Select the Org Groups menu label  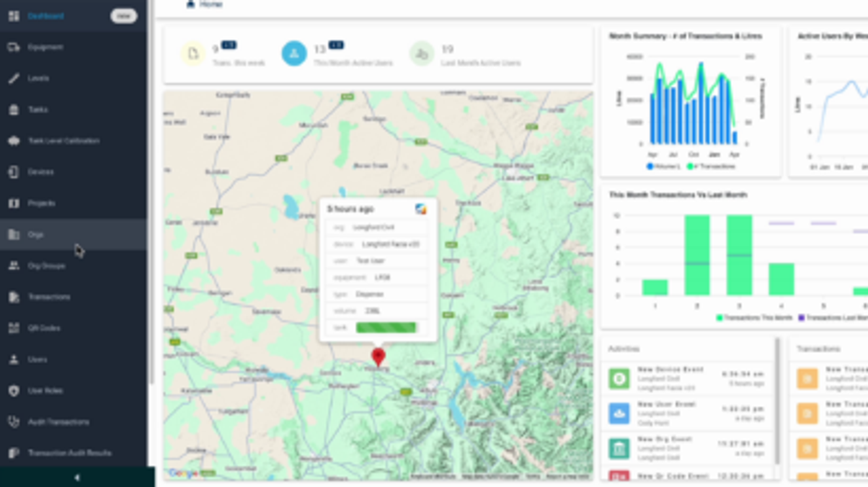46,266
